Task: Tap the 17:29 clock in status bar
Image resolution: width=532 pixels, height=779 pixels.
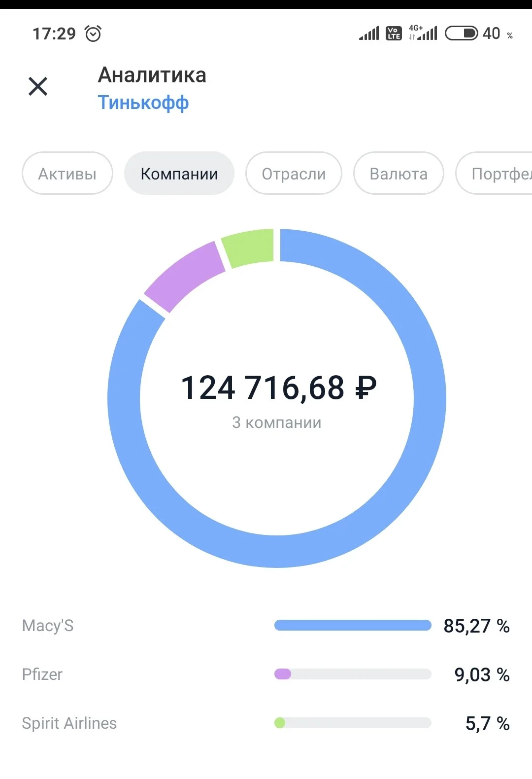Action: click(54, 34)
